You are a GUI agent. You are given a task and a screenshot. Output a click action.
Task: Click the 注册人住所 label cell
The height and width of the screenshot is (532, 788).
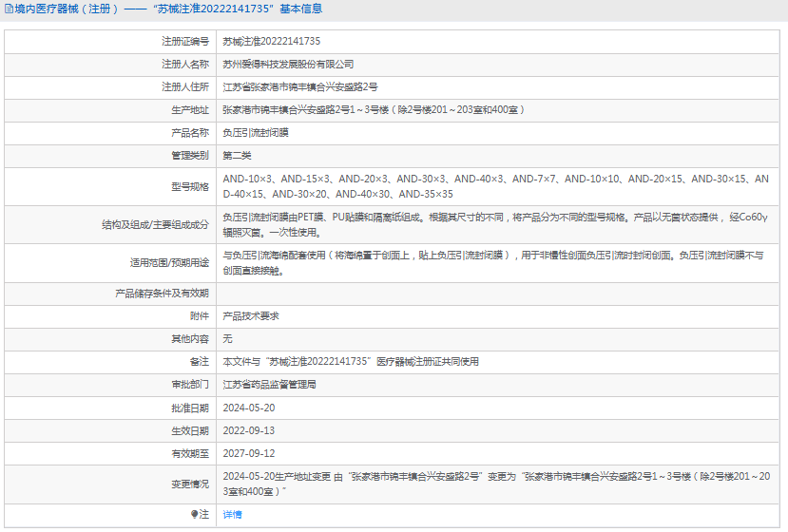(110, 86)
